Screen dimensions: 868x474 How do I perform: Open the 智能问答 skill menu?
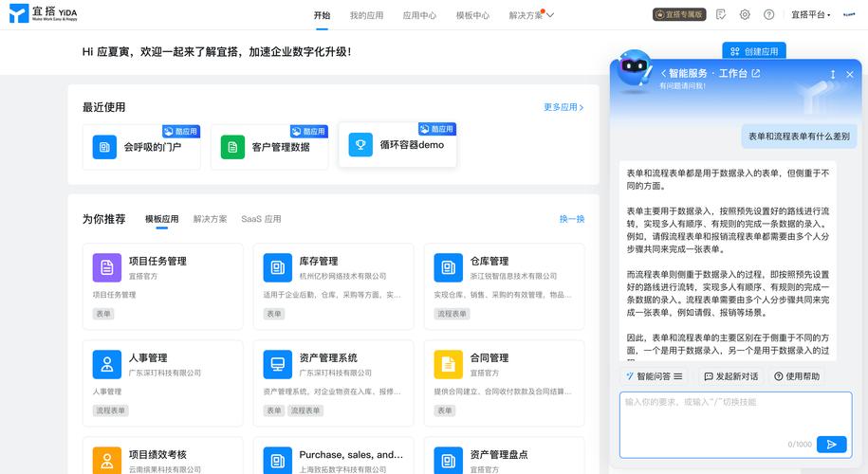pos(655,376)
